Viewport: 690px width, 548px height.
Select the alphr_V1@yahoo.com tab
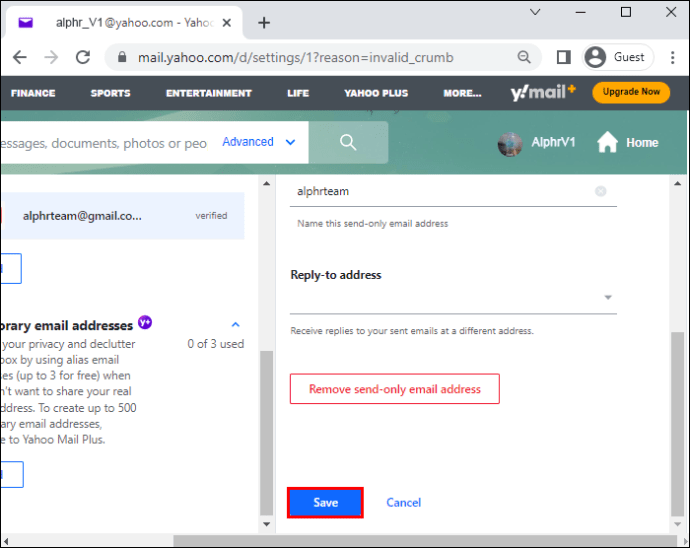coord(123,23)
